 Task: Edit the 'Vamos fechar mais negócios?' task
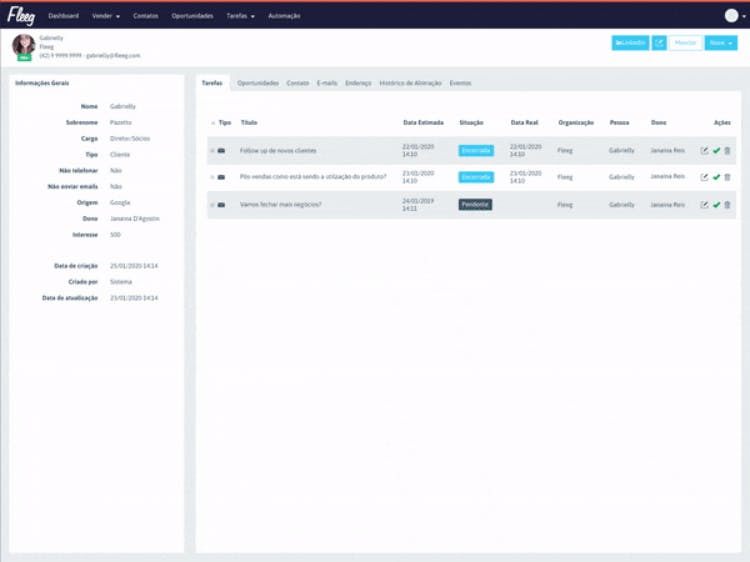(704, 205)
